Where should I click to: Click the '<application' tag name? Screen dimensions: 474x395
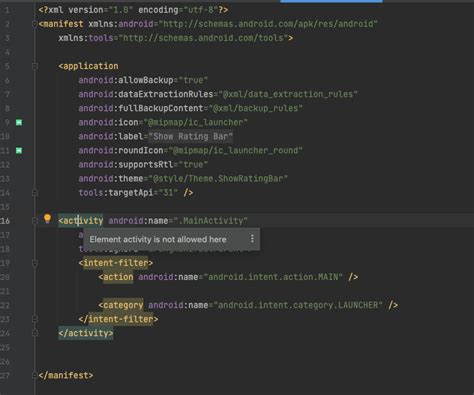tap(88, 66)
